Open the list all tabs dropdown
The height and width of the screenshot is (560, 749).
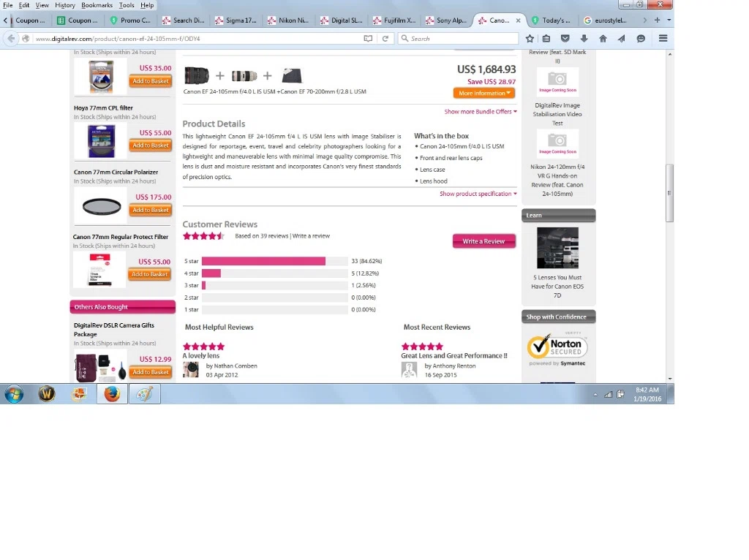pyautogui.click(x=669, y=20)
